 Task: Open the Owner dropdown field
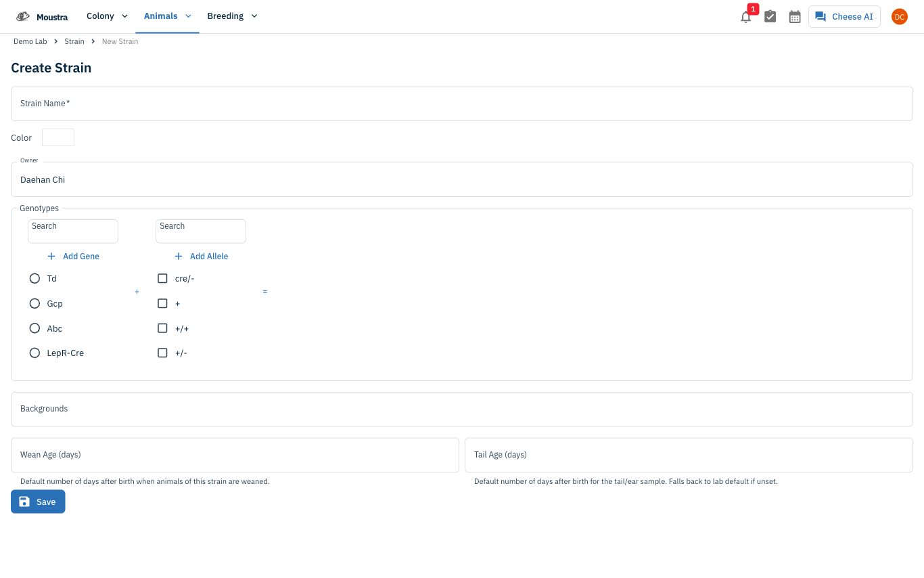point(462,179)
